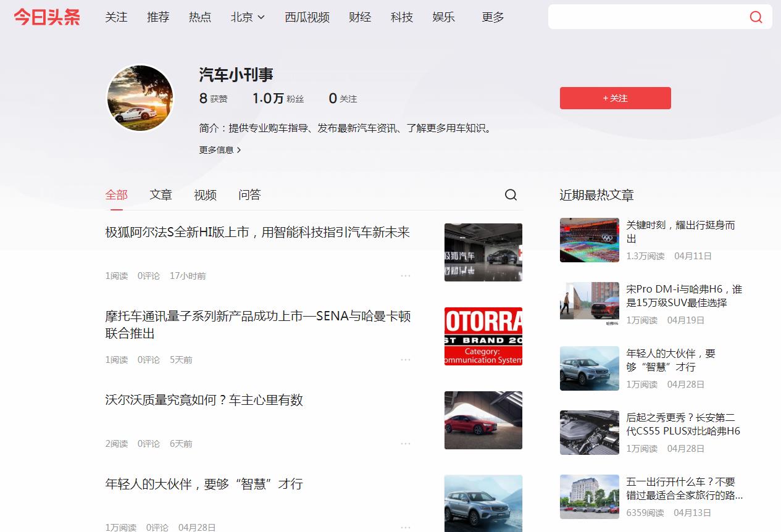Go to 推荐 in top navigation

point(158,17)
